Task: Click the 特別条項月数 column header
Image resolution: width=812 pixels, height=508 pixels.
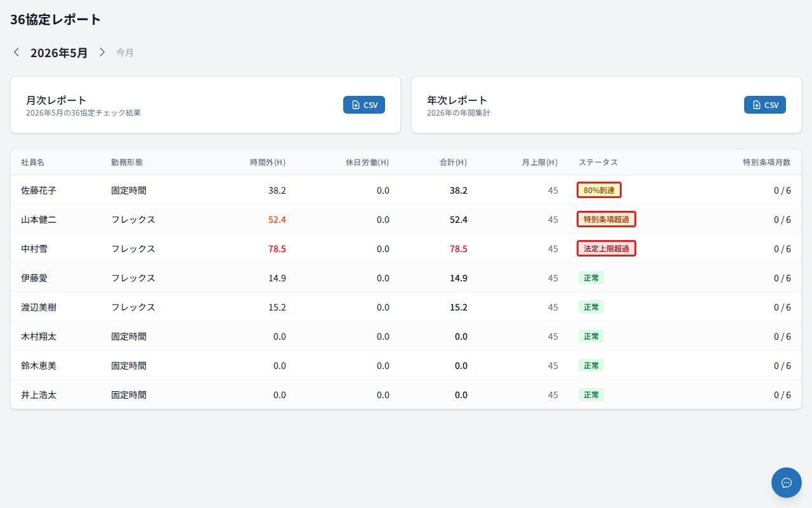Action: point(767,163)
